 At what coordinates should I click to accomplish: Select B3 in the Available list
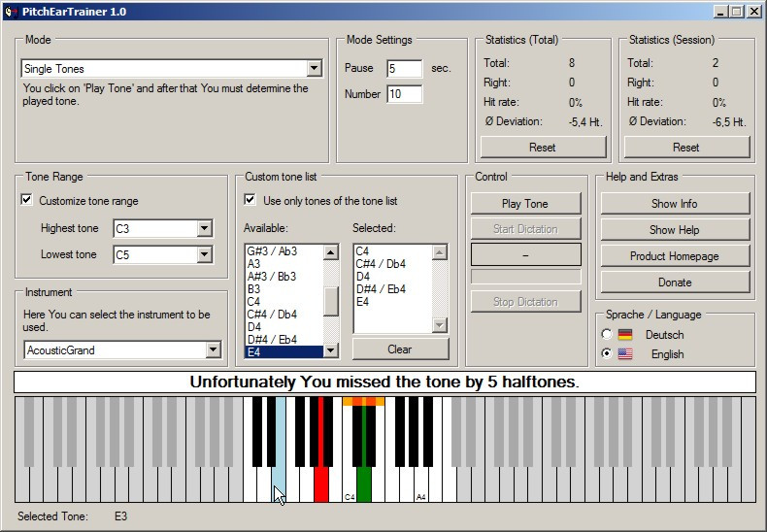coord(283,289)
